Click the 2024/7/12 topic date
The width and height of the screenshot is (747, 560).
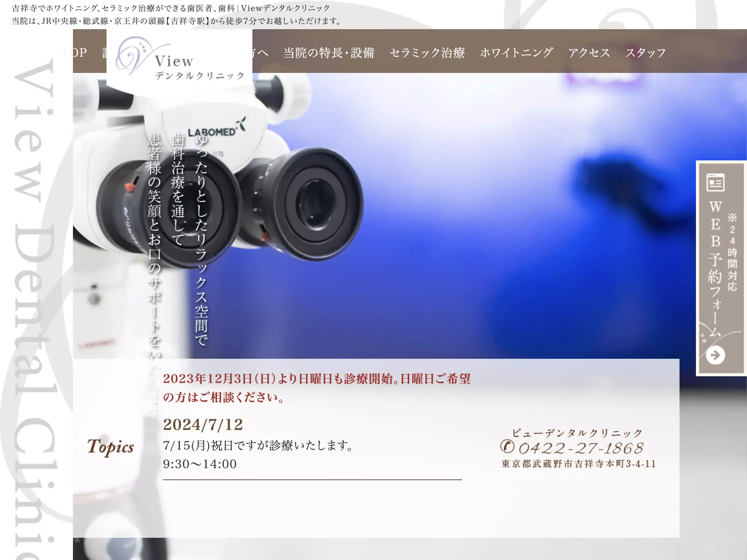203,424
